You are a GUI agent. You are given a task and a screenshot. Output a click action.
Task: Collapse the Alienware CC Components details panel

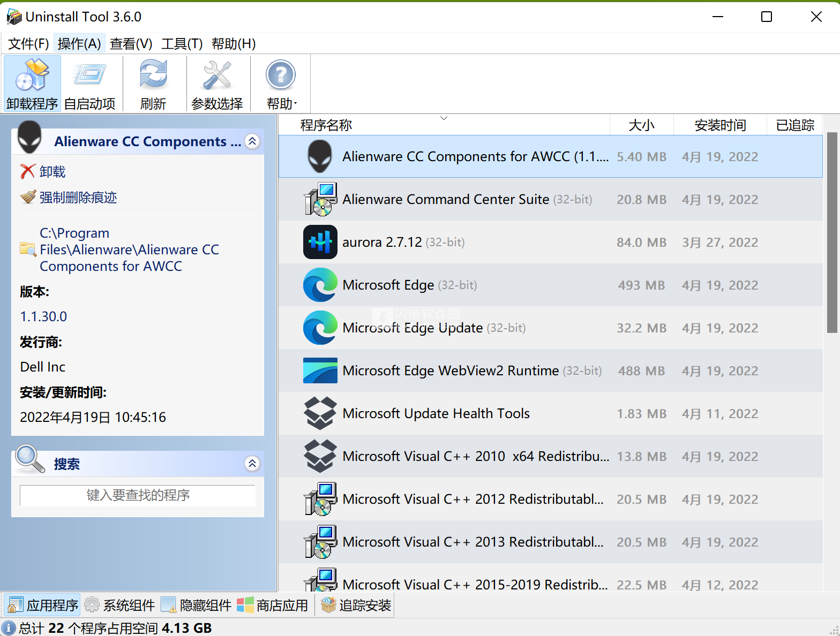252,141
